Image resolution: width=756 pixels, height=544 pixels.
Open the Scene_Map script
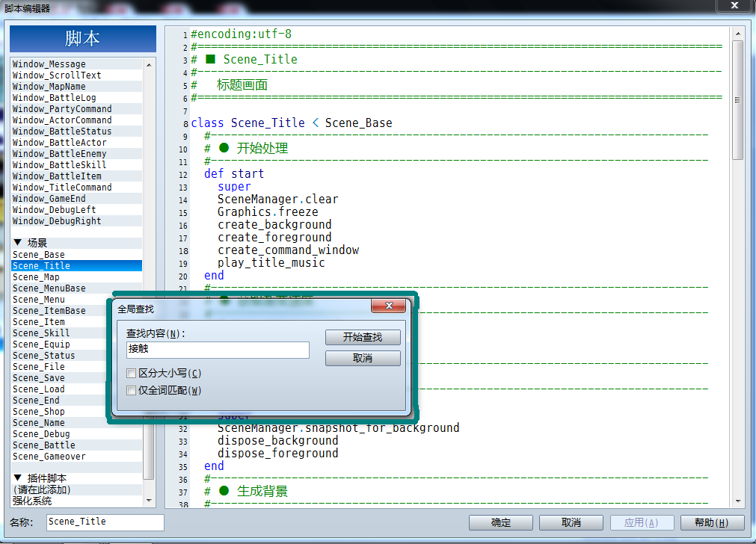[x=77, y=277]
